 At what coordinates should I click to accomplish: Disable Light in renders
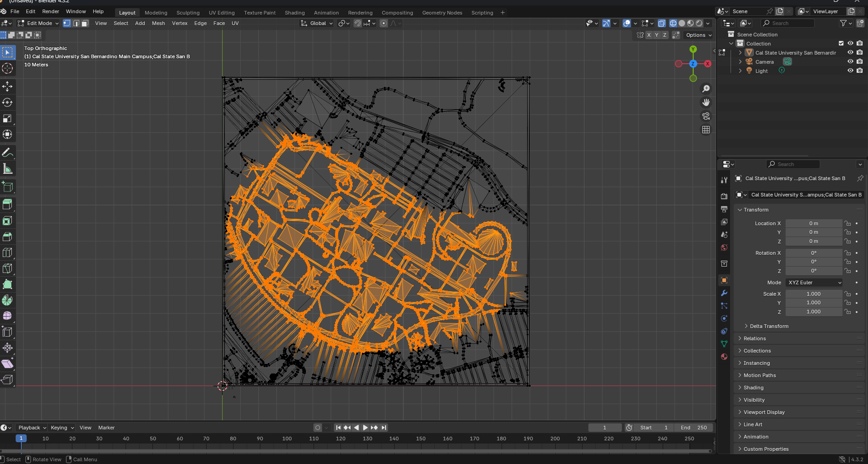[x=859, y=71]
